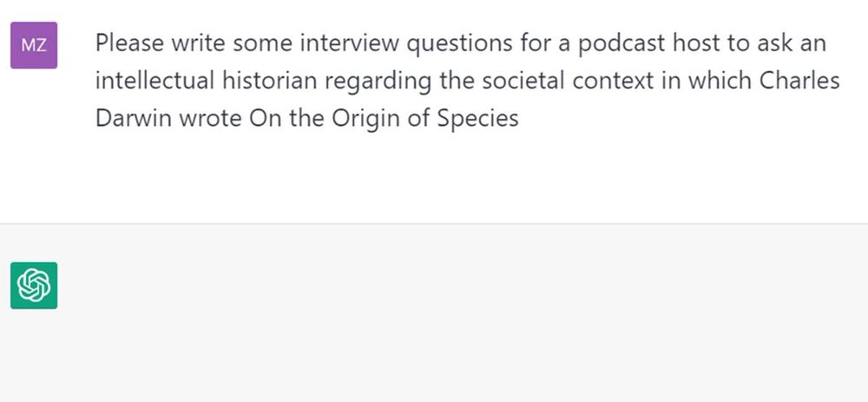Screen dimensions: 868x402
Task: Click the word "regarding" in the second line
Action: [x=378, y=82]
